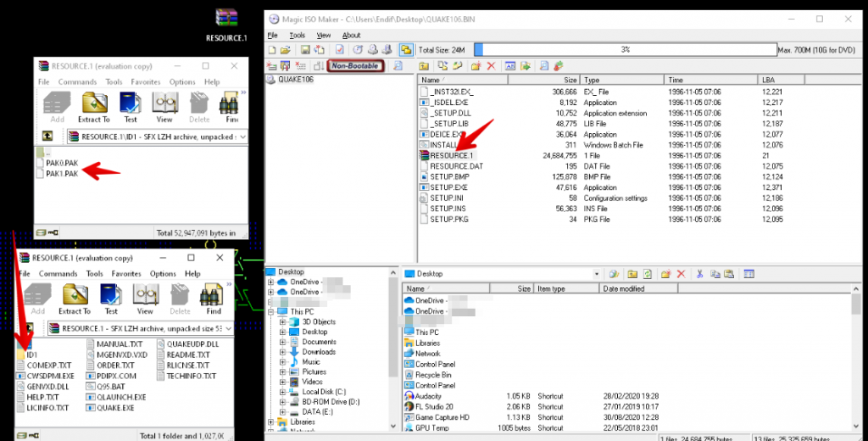Select RESOURCE.1 desktop archive icon
The image size is (868, 441).
pyautogui.click(x=226, y=25)
